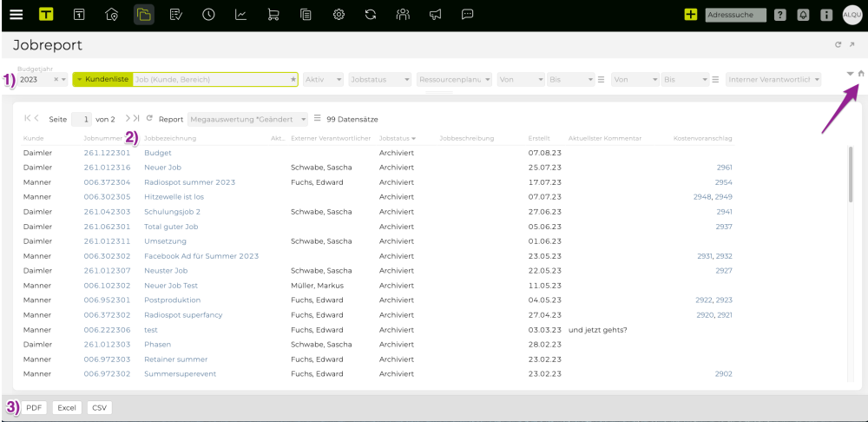Open the shopping cart icon
Viewport: 868px width, 422px height.
click(273, 15)
